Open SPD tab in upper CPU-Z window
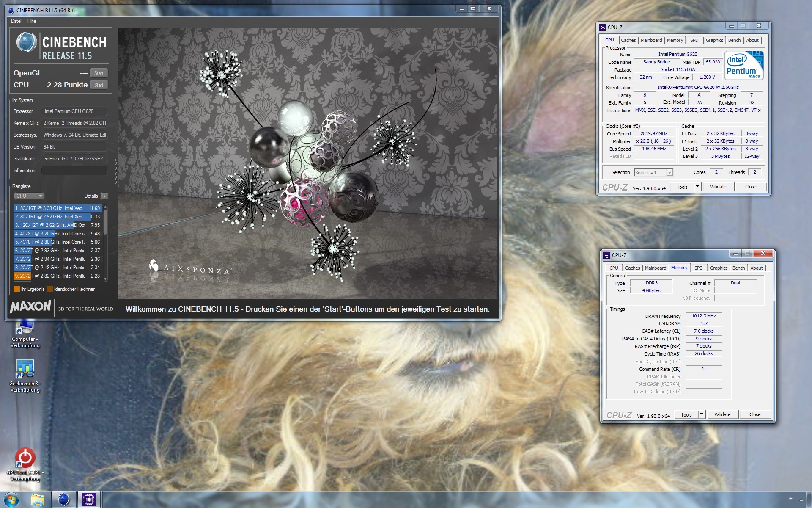Viewport: 812px width, 508px height. (x=694, y=40)
